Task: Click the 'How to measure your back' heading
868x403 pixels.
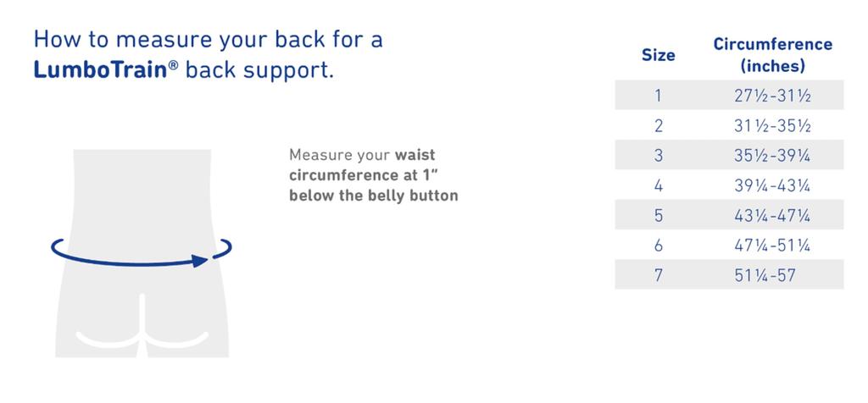Action: pyautogui.click(x=208, y=40)
